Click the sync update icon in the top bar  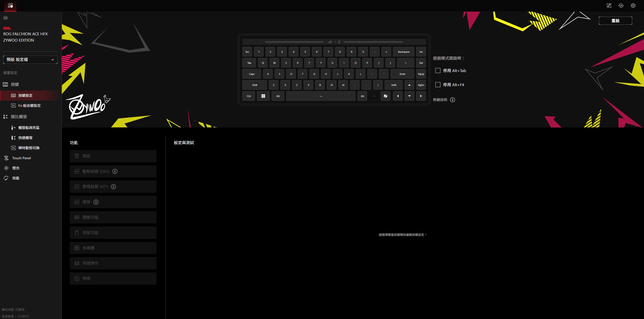tap(621, 6)
